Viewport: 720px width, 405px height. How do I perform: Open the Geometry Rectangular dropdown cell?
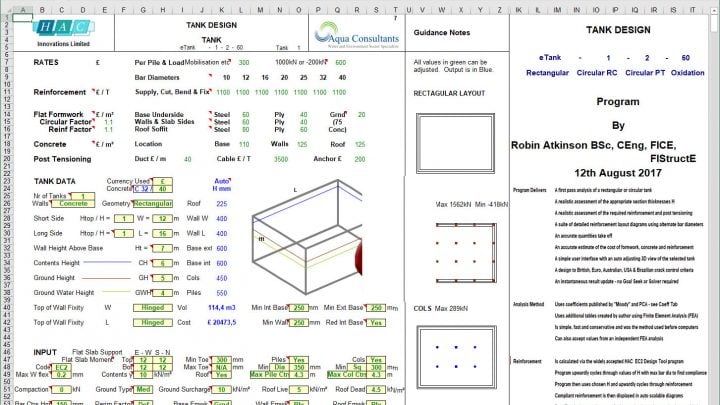pyautogui.click(x=153, y=203)
